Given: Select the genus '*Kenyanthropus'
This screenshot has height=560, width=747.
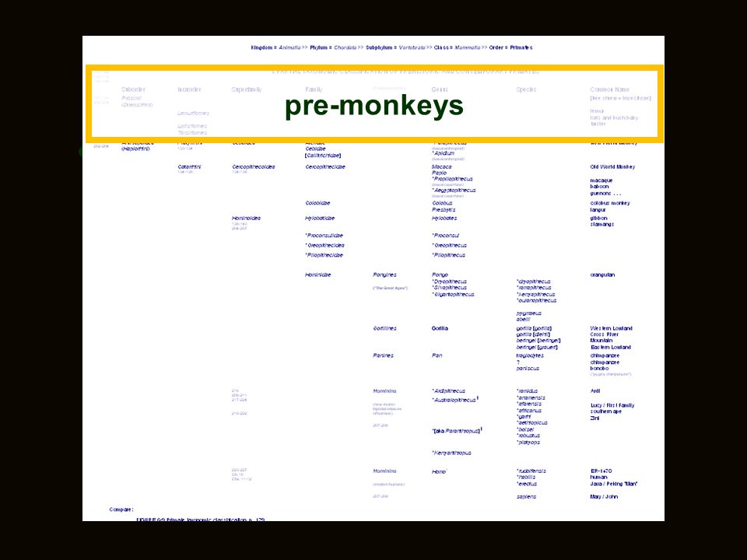Looking at the screenshot, I should [451, 453].
